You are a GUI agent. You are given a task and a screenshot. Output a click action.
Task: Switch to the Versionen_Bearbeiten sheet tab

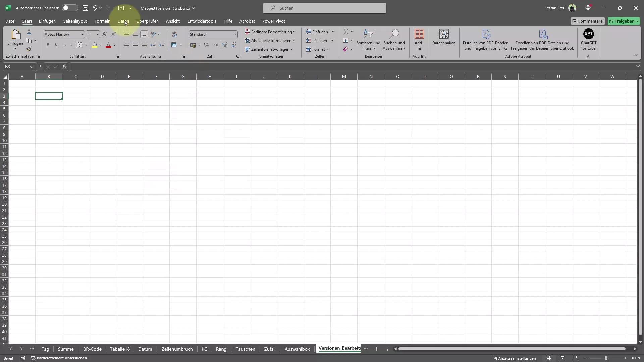[339, 349]
